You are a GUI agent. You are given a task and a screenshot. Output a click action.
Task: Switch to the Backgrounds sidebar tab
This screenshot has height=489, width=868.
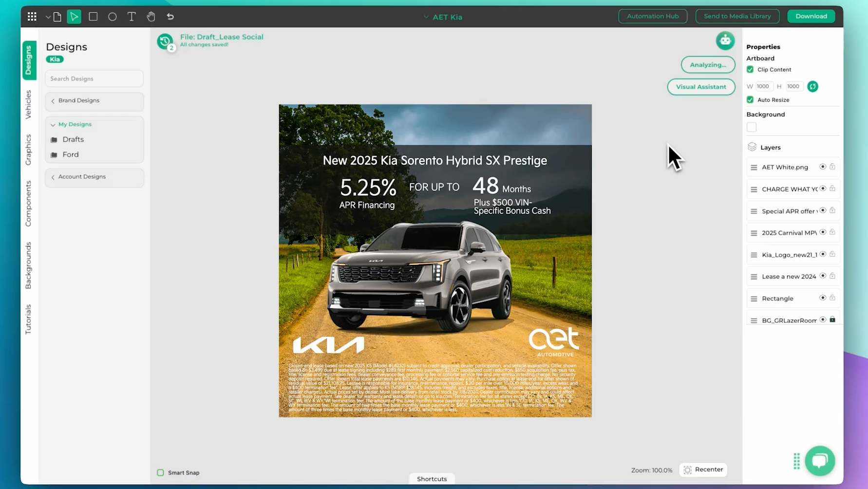[28, 265]
